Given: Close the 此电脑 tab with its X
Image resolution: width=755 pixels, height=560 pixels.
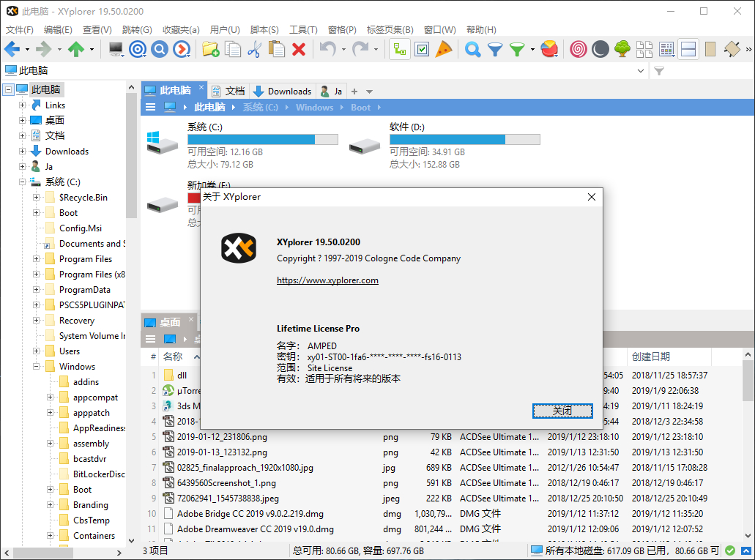Looking at the screenshot, I should 201,87.
